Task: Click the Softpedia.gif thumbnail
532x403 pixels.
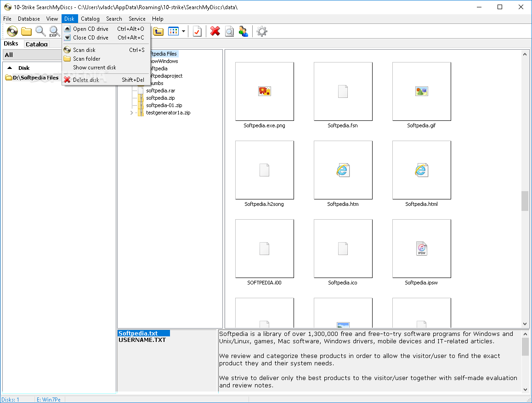Action: 422,91
